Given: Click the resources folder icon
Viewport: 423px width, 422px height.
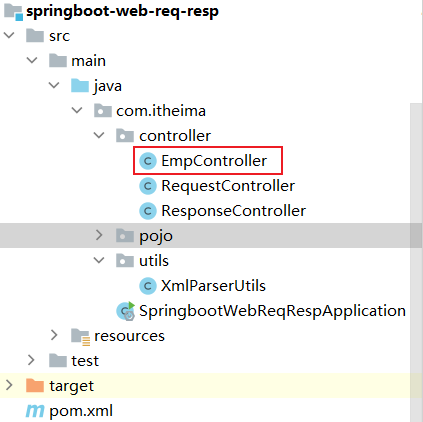Looking at the screenshot, I should (80, 336).
